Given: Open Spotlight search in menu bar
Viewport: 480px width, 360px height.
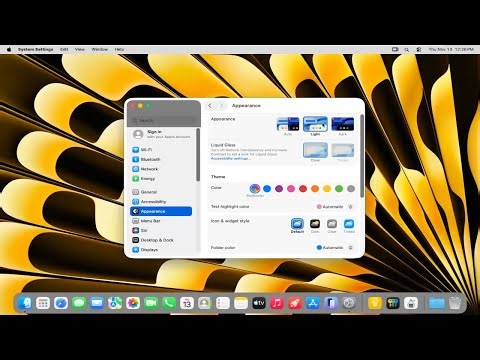Looking at the screenshot, I should 407,49.
